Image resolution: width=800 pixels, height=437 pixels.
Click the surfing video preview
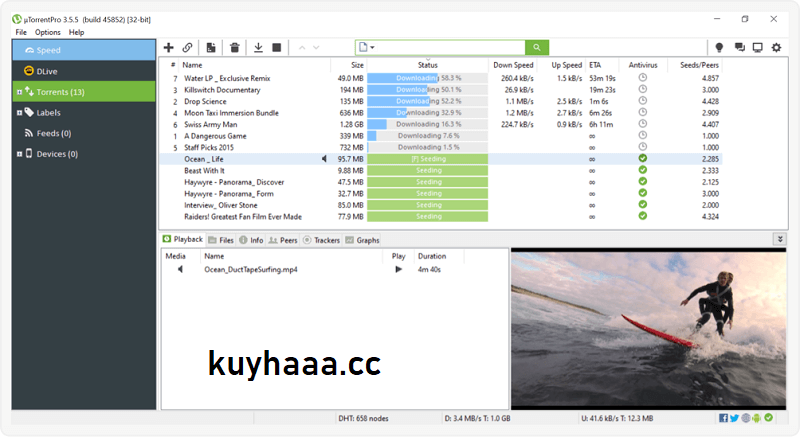648,329
